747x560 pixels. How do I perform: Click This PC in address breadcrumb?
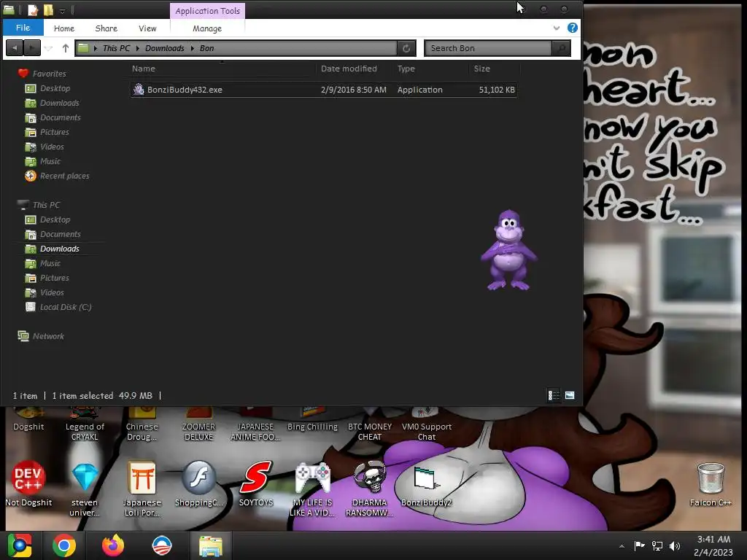(x=116, y=48)
